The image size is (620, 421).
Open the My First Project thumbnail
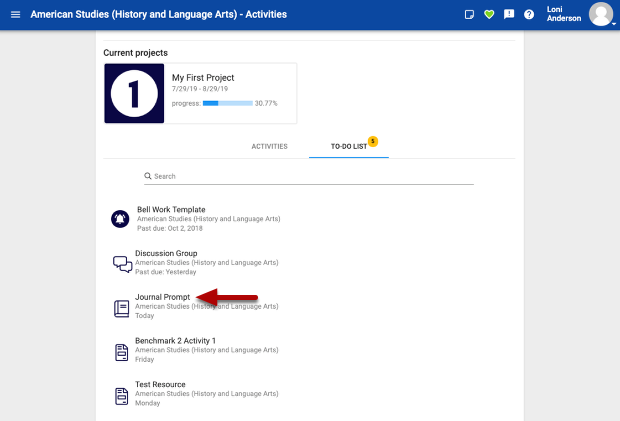coord(134,93)
